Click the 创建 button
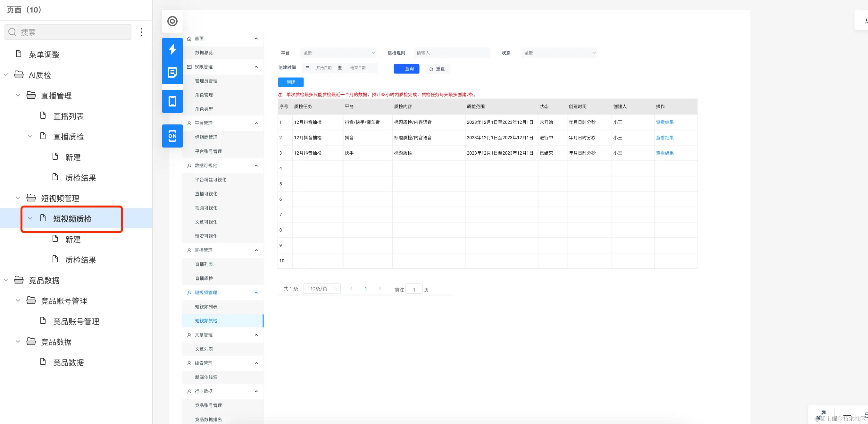This screenshot has height=424, width=868. coord(290,82)
